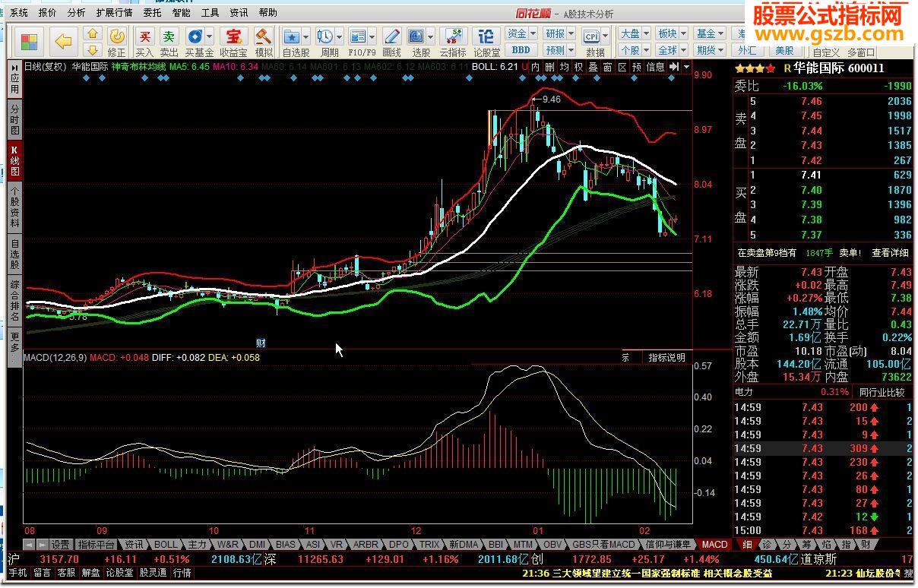918x588 pixels.
Task: Open the 扩展行情 menu
Action: (114, 13)
